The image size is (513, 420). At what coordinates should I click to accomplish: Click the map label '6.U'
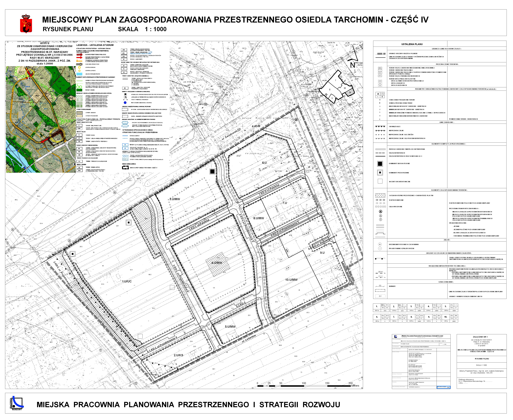[x=264, y=163]
